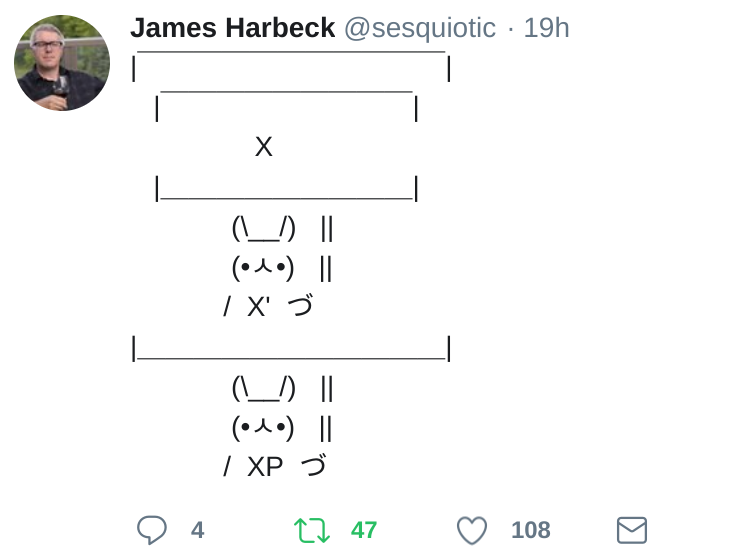The width and height of the screenshot is (750, 558).
Task: Click the づ hand next to XP
Action: point(313,466)
